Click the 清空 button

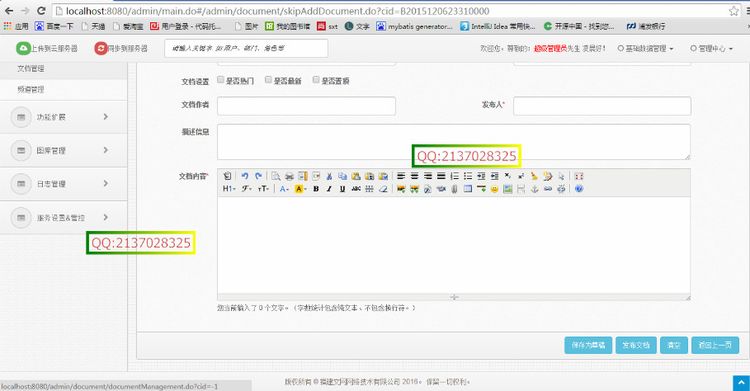tap(674, 345)
